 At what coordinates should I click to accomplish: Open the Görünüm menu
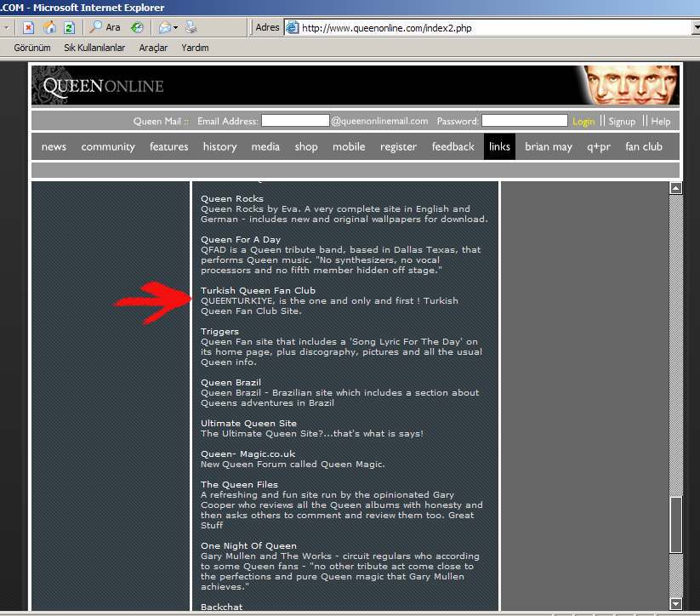point(32,48)
